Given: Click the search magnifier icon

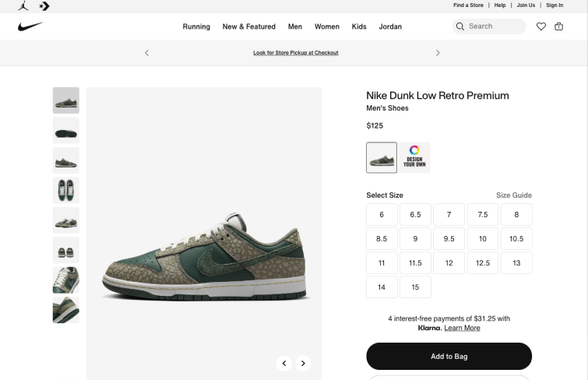Looking at the screenshot, I should pos(460,26).
